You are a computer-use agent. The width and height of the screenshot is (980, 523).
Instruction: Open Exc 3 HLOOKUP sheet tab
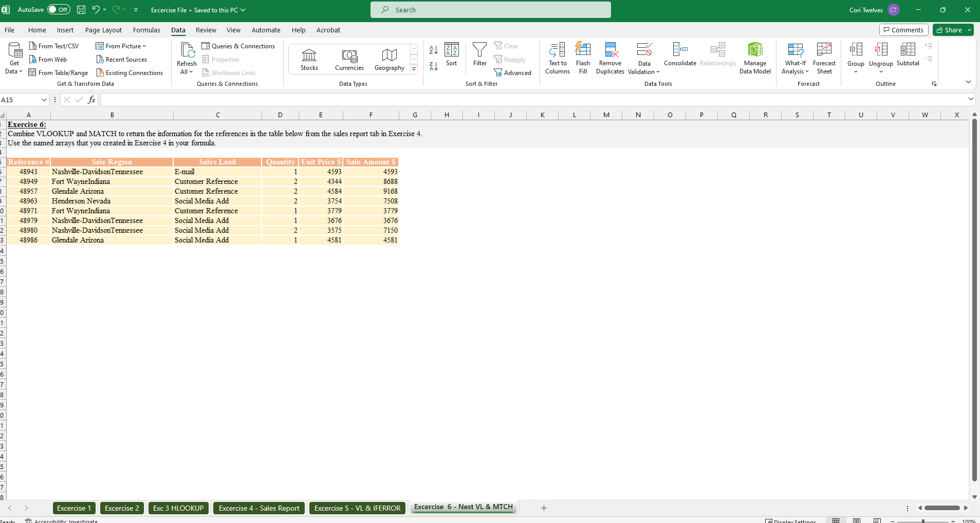[x=178, y=508]
